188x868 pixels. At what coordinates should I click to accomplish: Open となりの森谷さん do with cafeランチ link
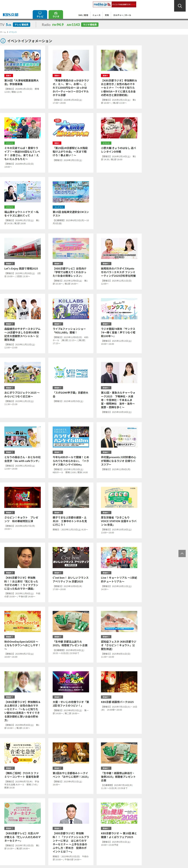coord(23,459)
